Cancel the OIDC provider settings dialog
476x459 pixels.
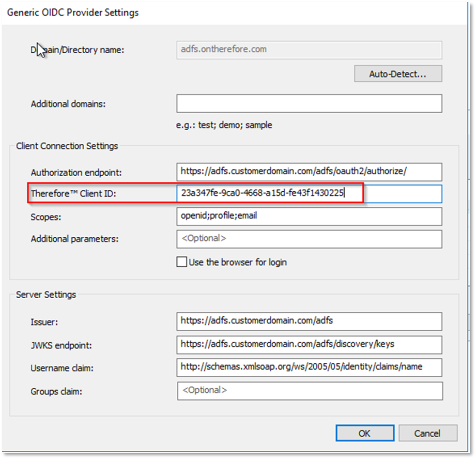coord(427,433)
